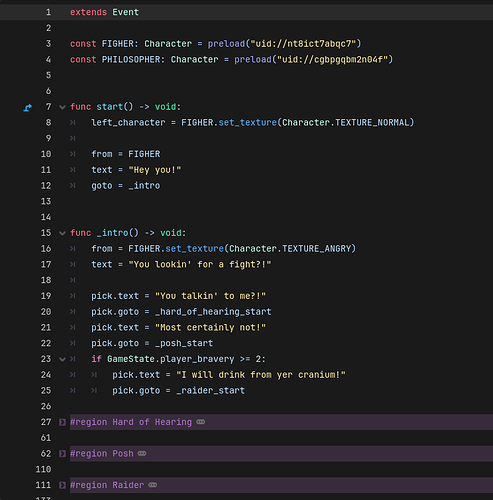
Task: Click the ellipsis badge after Hard of Hearing
Action: (x=201, y=422)
